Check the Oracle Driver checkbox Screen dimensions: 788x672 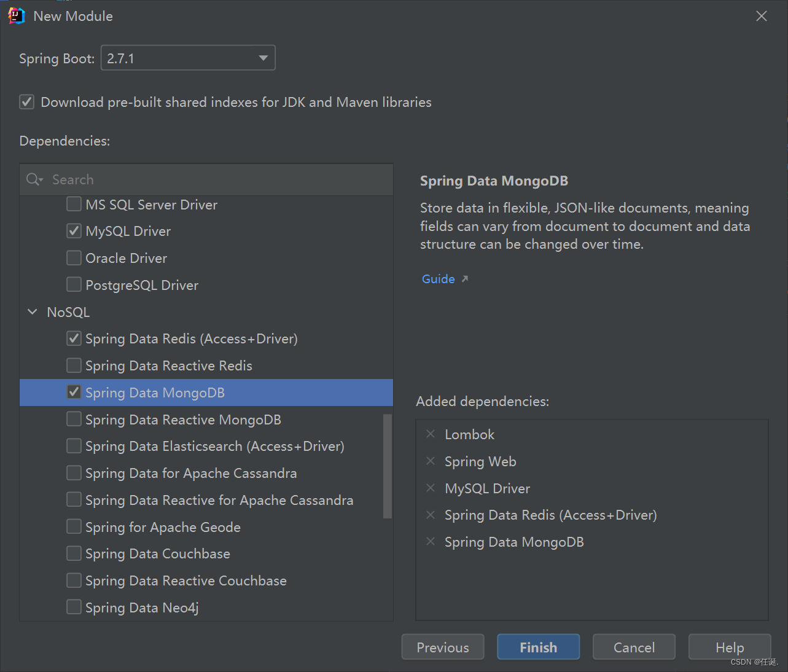74,258
